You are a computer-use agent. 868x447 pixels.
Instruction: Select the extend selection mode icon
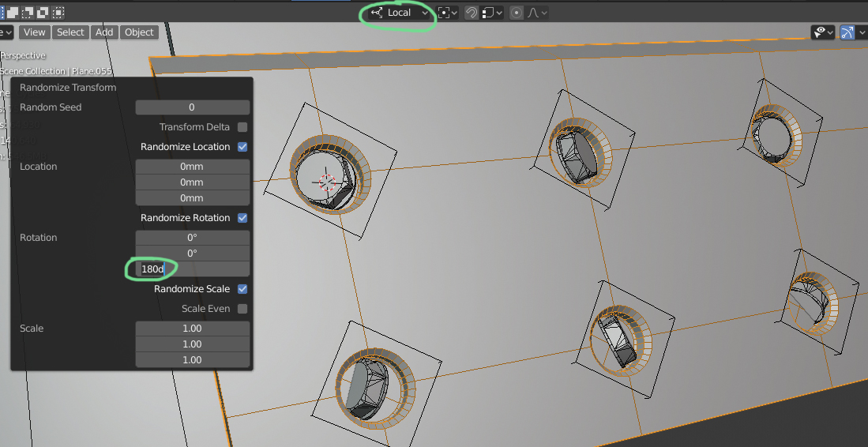click(x=13, y=12)
